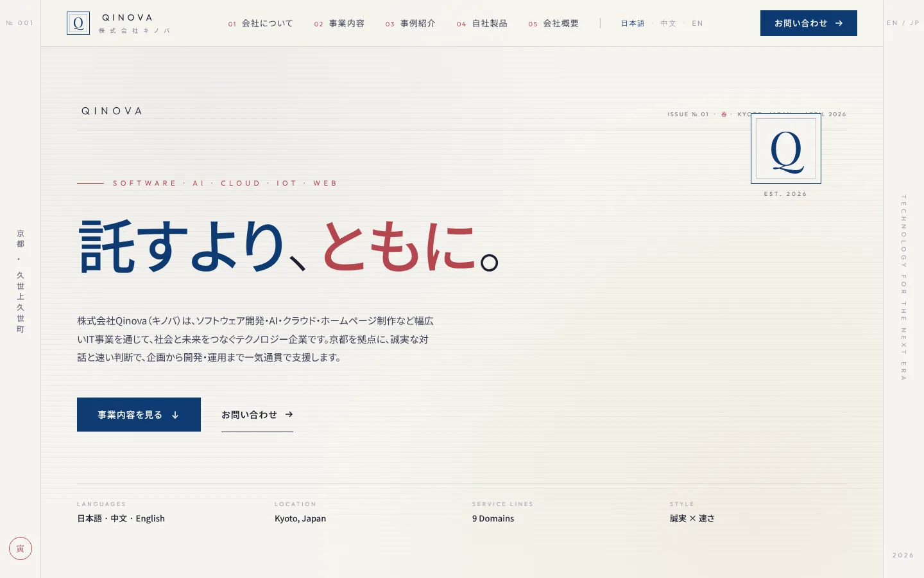This screenshot has height=578, width=924.
Task: Click the QINOVA 株式会社キノバ brand name
Action: point(135,23)
